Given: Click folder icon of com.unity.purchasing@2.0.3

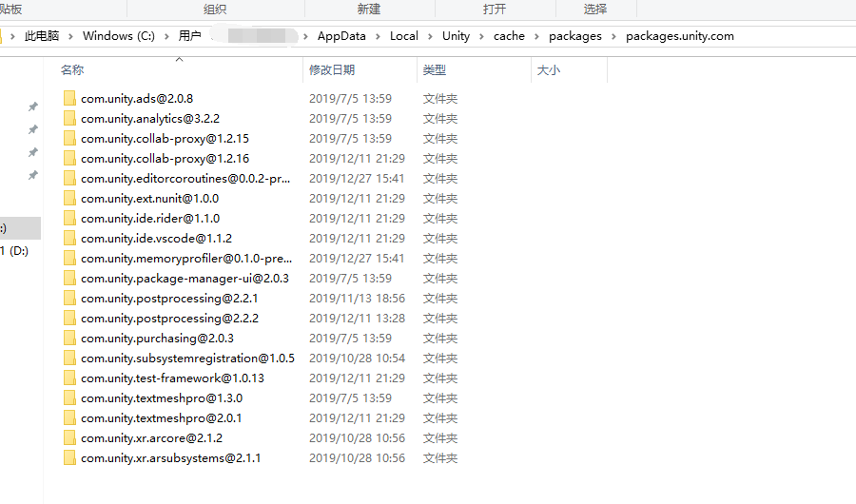Looking at the screenshot, I should coord(69,338).
